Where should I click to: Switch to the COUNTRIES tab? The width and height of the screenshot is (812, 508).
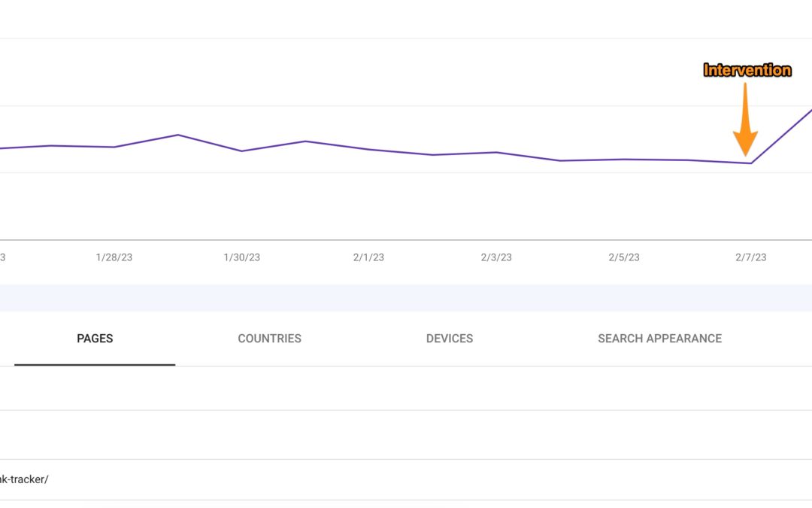tap(269, 339)
